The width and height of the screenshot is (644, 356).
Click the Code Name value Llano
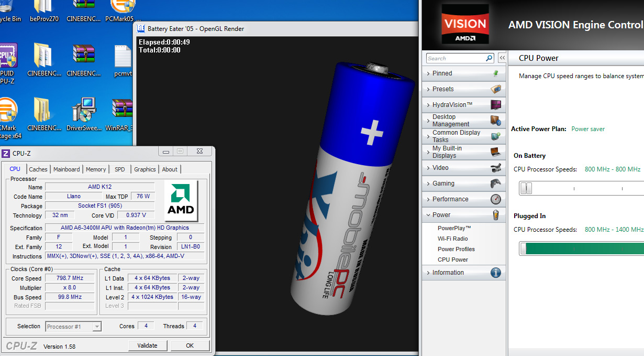pyautogui.click(x=74, y=197)
